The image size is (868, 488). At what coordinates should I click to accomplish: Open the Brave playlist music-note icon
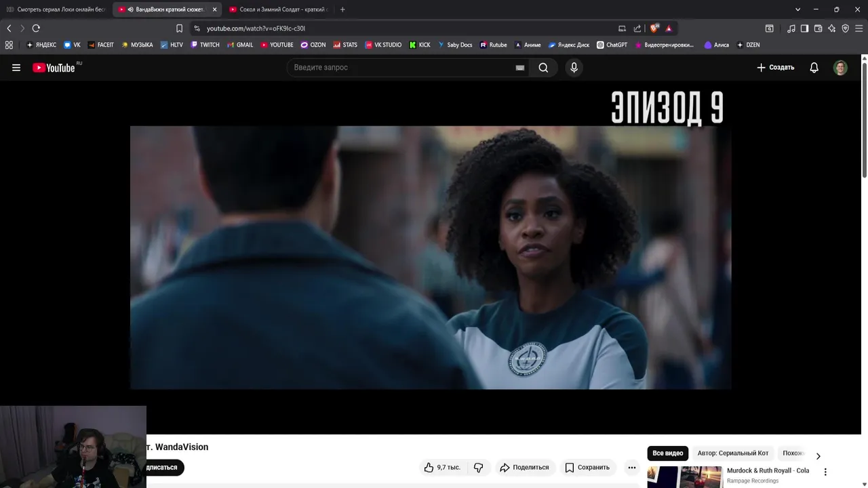(791, 28)
